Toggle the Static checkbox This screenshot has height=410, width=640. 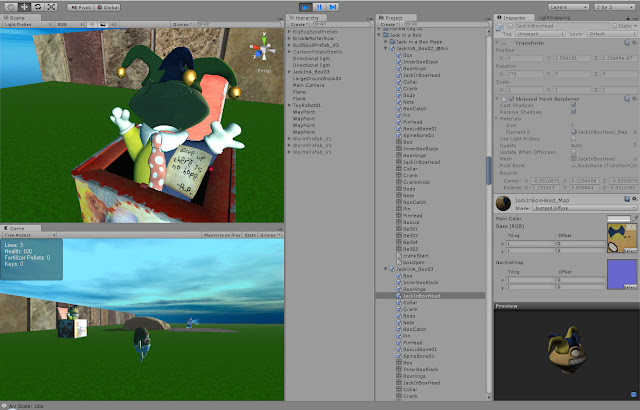click(x=614, y=26)
